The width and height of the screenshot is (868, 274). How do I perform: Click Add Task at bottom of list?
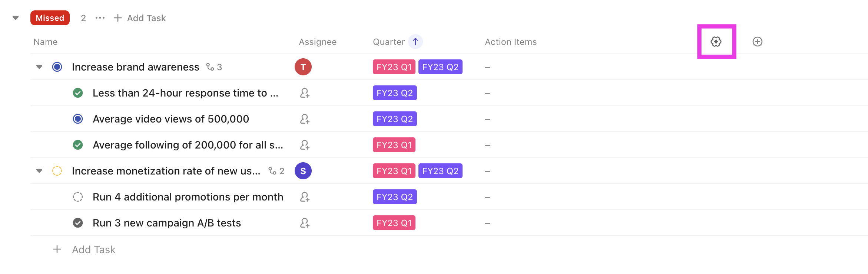click(x=93, y=249)
